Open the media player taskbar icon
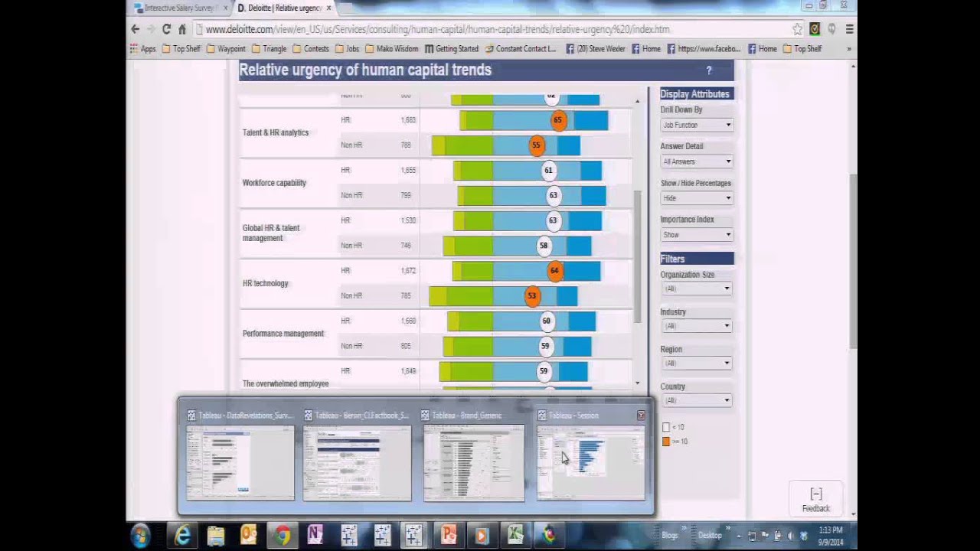 tap(482, 536)
